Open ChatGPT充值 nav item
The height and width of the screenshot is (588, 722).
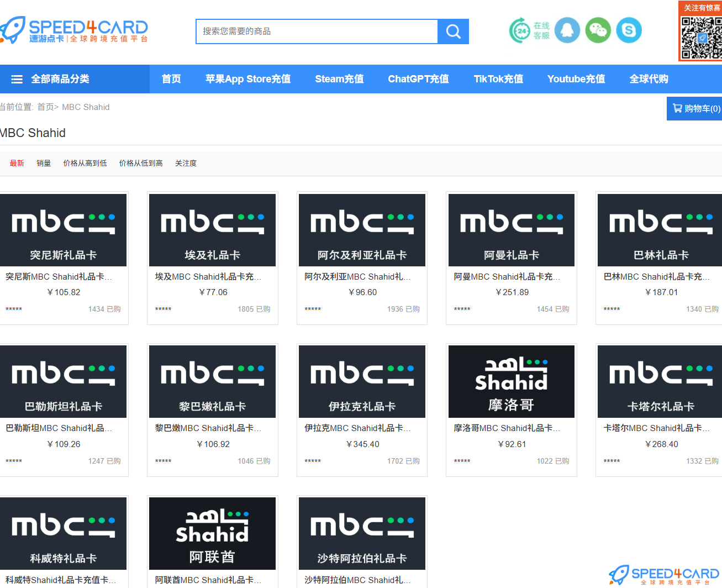coord(418,79)
